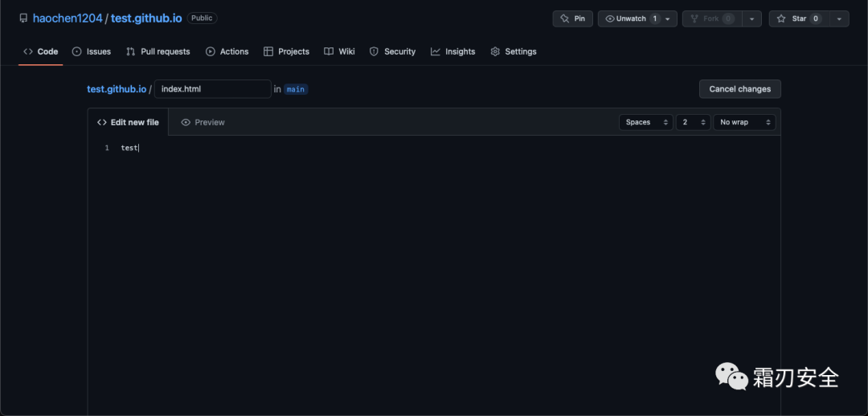Click the Unwatch count badge showing 1

pyautogui.click(x=655, y=18)
